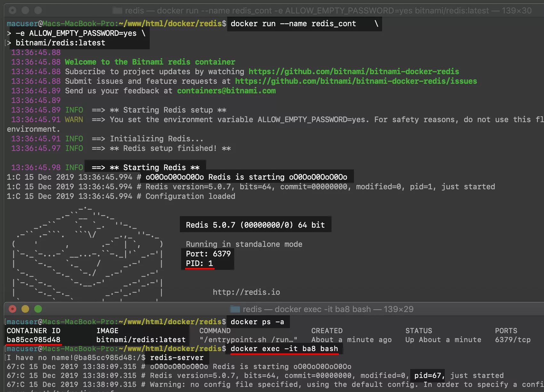Maximize the lower terminal window with green button
The image size is (544, 392).
[38, 309]
